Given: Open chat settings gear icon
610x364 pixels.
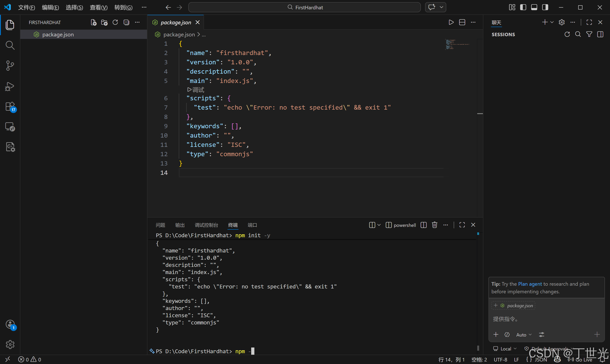Looking at the screenshot, I should point(561,22).
